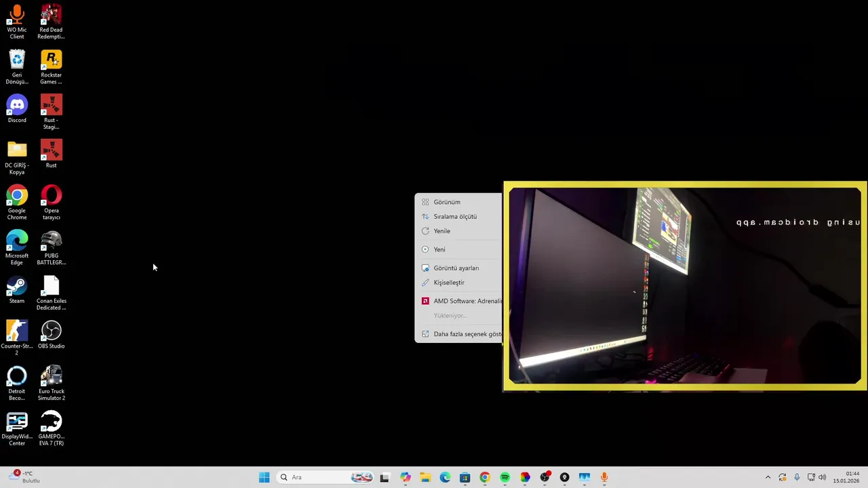Image resolution: width=868 pixels, height=488 pixels.
Task: Open AMD Software: Adrenalin menu entry
Action: [459, 301]
